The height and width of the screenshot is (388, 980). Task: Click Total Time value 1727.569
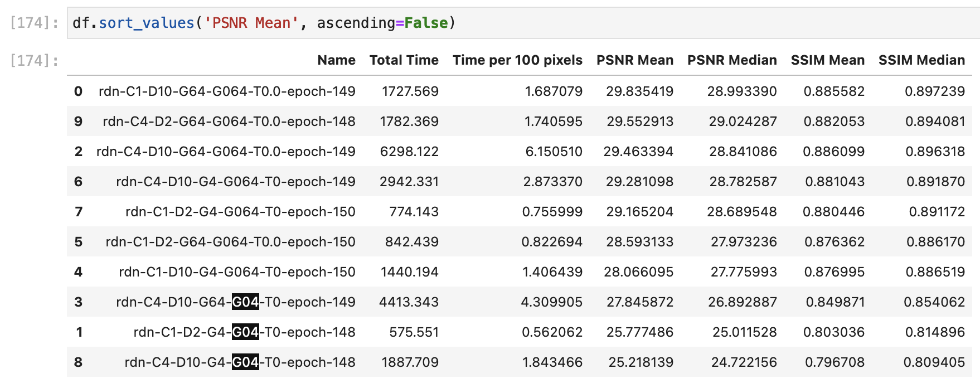pos(410,91)
